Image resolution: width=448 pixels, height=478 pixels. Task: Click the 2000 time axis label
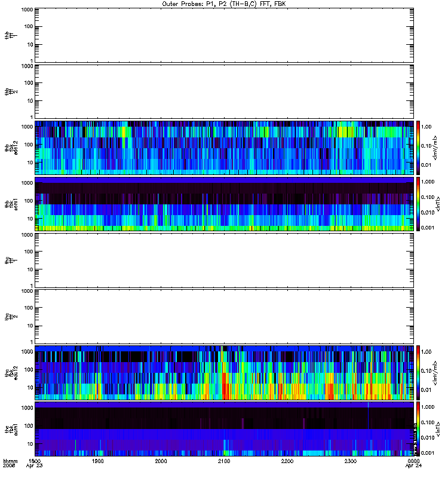(x=161, y=461)
